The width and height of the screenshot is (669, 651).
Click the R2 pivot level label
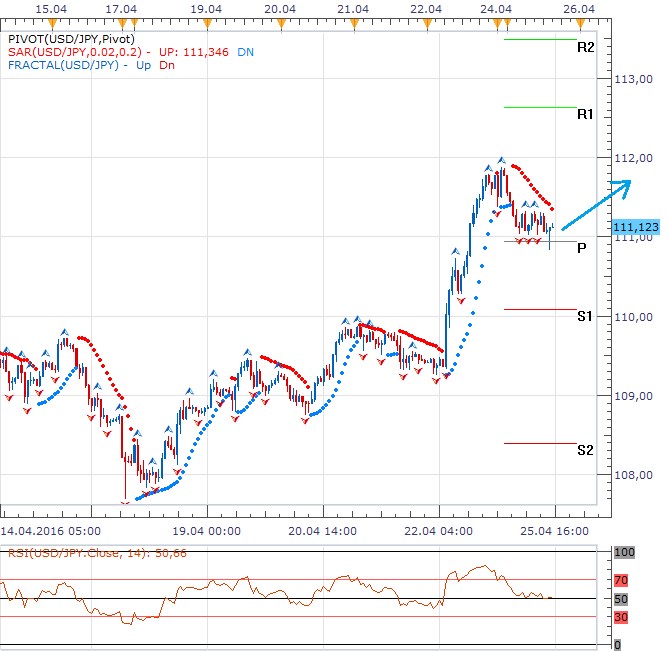point(585,47)
